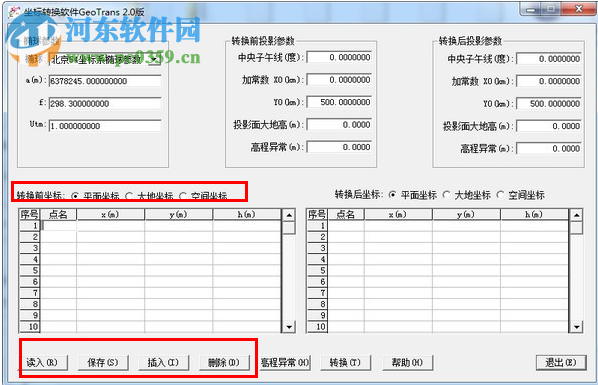Click x(m) header in left table
598x385 pixels.
[110, 214]
